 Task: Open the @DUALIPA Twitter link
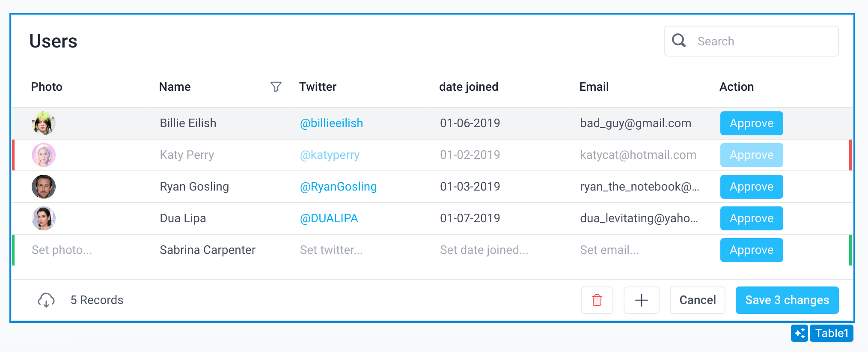click(x=329, y=218)
